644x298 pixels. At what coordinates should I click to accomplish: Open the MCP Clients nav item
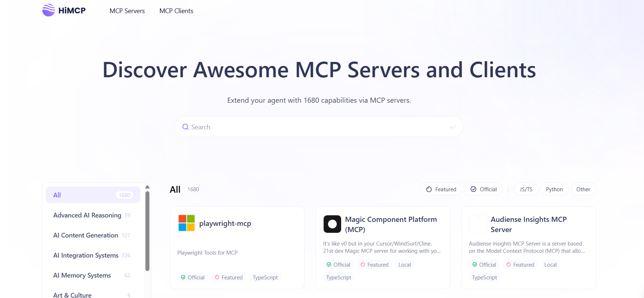(176, 11)
